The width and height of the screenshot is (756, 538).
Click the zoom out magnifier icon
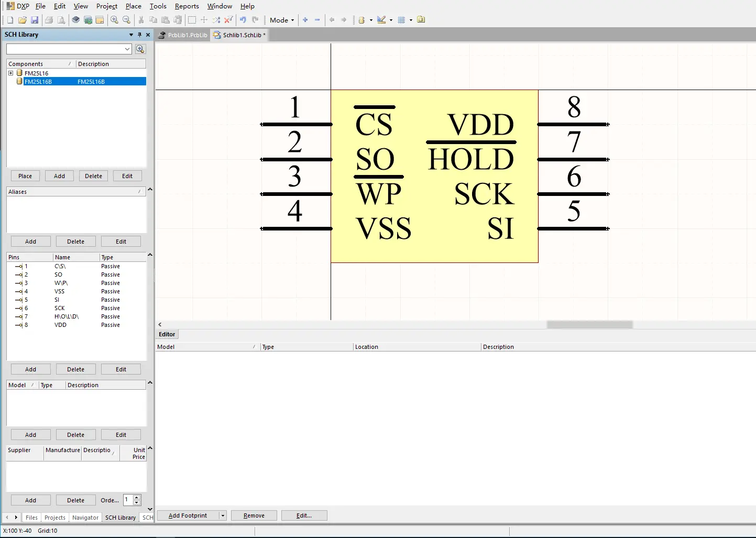126,20
